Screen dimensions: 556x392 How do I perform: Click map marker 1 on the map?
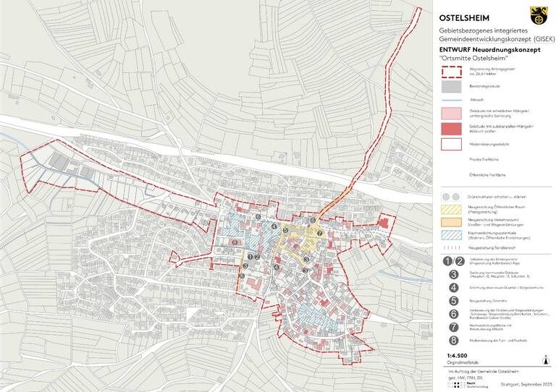pyautogui.click(x=250, y=257)
